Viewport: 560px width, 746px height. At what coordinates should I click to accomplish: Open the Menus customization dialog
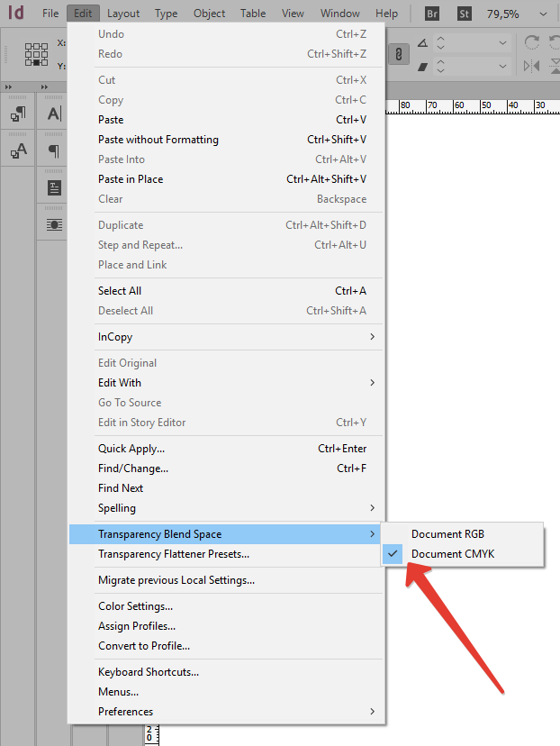click(x=226, y=692)
